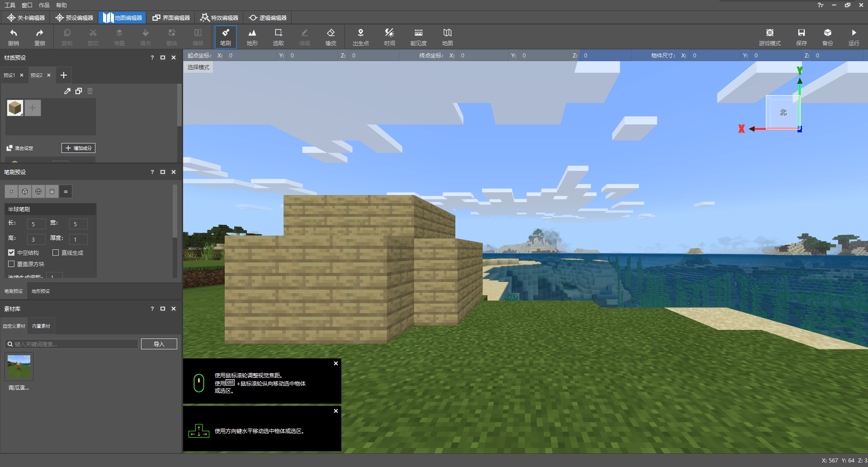This screenshot has height=467, width=868.
Task: Open the 帮助 menu
Action: (x=61, y=5)
